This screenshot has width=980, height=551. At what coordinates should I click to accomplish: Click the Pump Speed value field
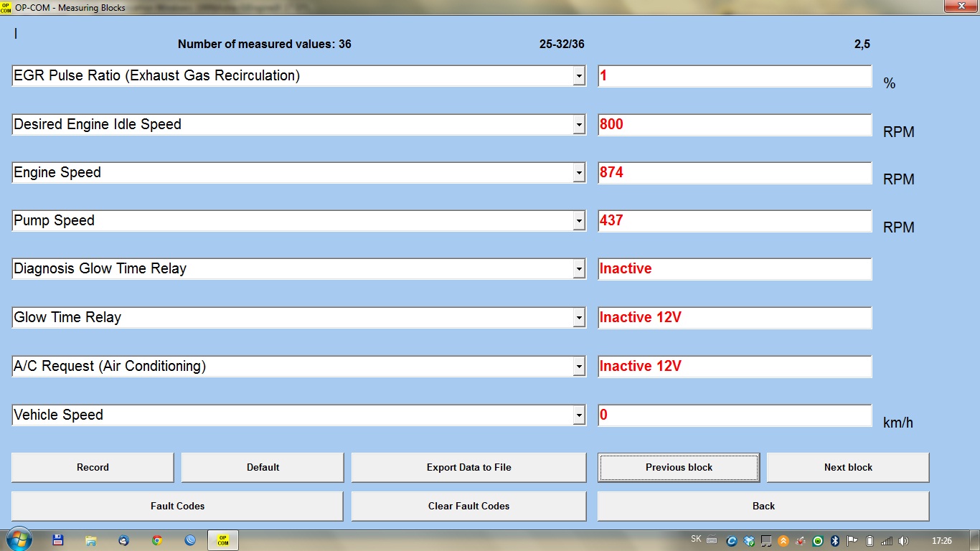click(x=735, y=221)
